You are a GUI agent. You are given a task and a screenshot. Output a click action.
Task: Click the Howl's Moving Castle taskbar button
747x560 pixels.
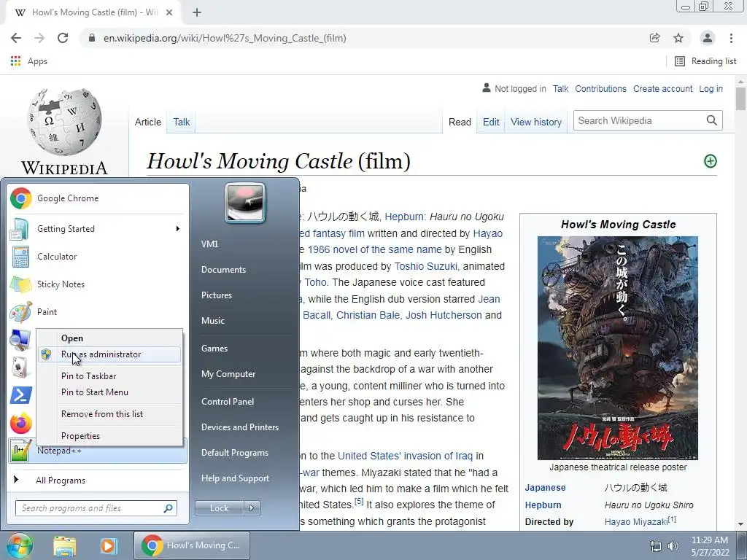coord(193,545)
